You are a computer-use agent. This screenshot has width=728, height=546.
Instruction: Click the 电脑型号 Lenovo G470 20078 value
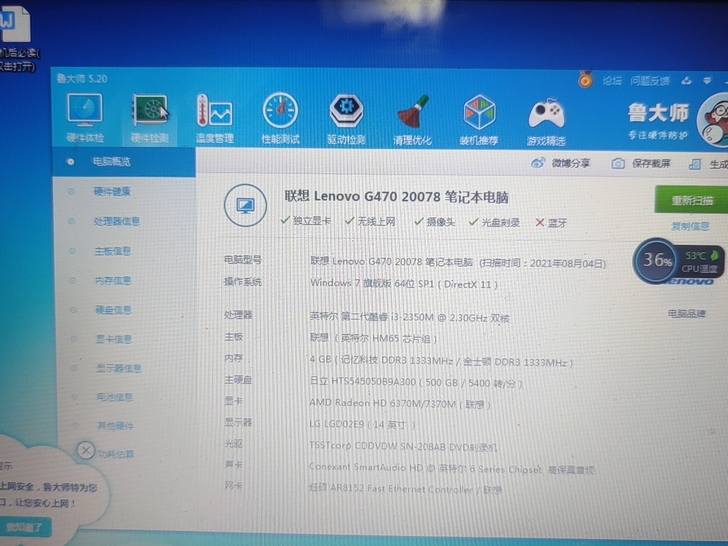458,262
